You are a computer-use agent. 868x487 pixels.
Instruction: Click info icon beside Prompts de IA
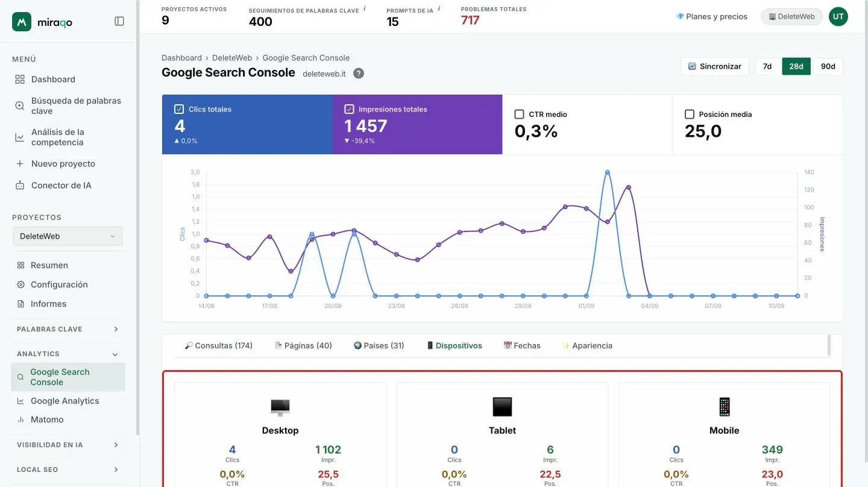tap(439, 8)
